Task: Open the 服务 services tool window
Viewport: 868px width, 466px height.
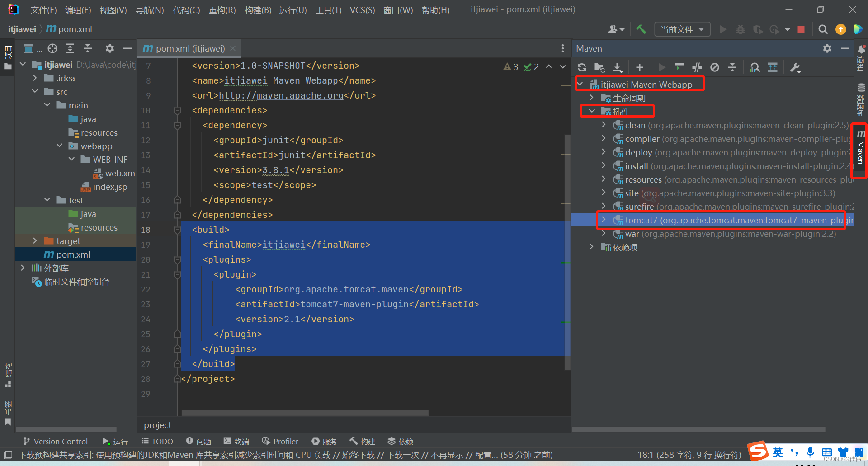Action: 324,442
